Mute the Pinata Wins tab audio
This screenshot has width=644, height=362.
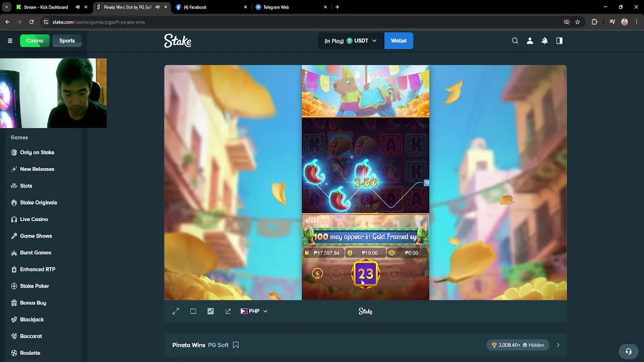click(x=157, y=7)
